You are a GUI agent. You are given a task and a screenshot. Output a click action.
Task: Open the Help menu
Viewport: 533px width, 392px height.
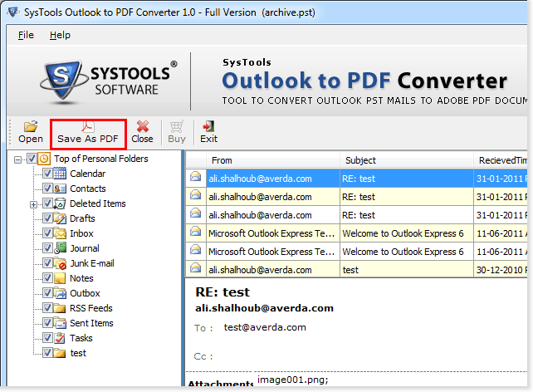(x=60, y=35)
